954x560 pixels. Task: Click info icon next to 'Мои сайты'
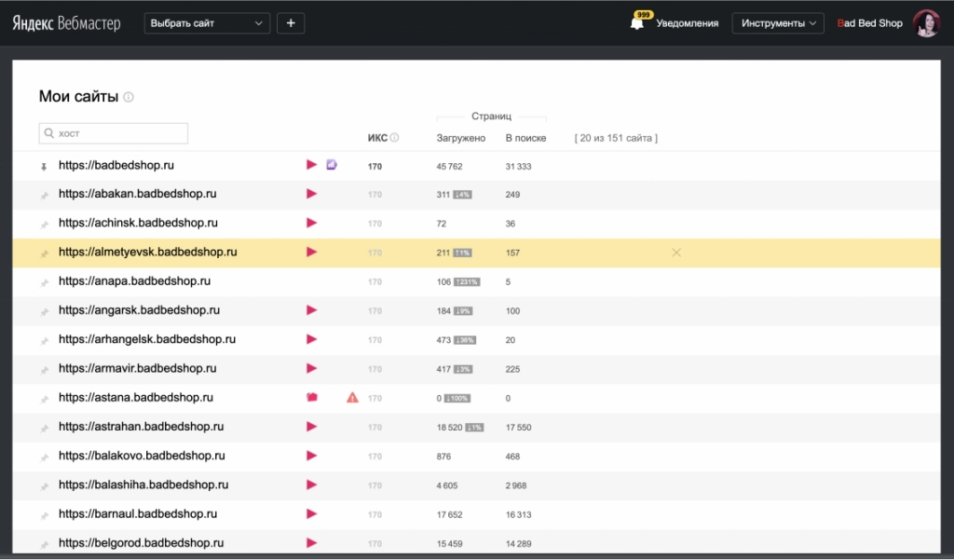(x=129, y=97)
